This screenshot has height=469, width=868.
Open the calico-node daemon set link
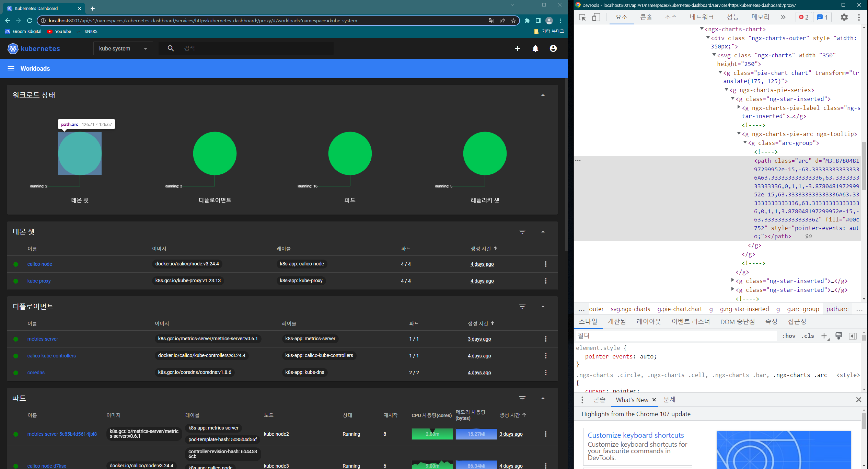click(x=39, y=264)
